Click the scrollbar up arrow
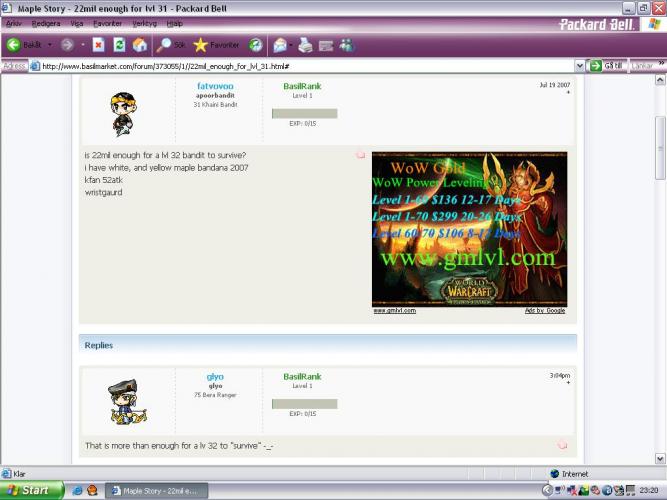 660,80
